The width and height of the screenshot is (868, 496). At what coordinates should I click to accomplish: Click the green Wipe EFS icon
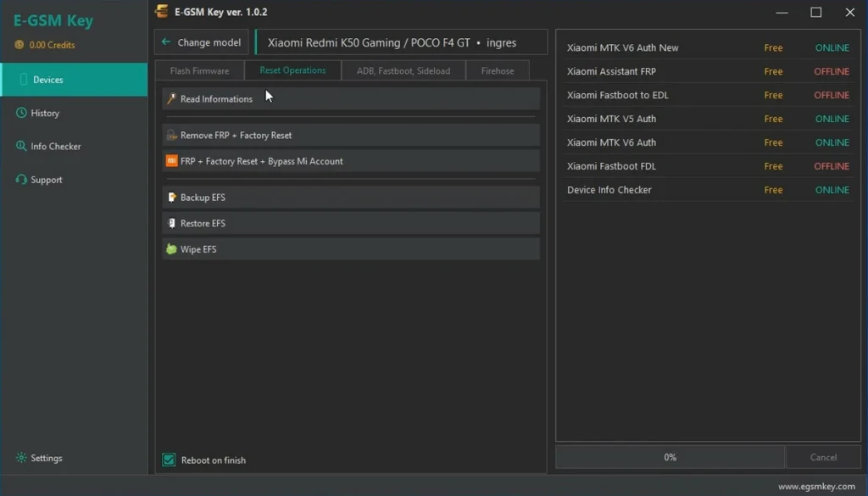[x=171, y=249]
